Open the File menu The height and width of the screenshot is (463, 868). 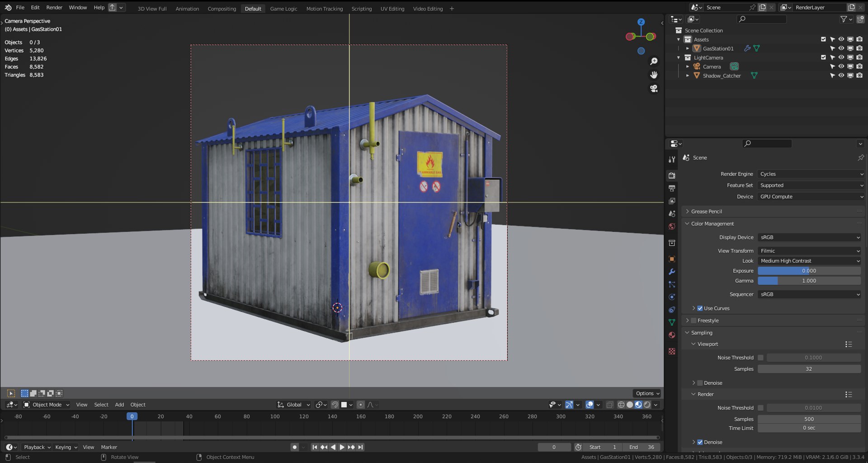coord(20,7)
